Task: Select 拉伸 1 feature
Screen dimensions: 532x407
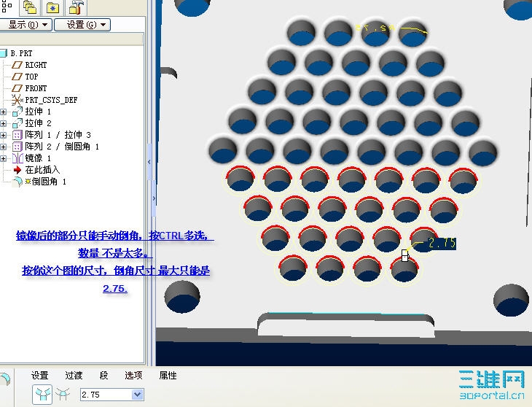Action: click(38, 112)
